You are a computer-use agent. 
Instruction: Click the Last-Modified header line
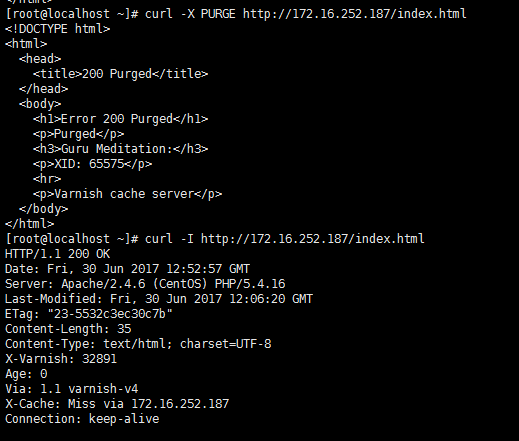pyautogui.click(x=159, y=299)
